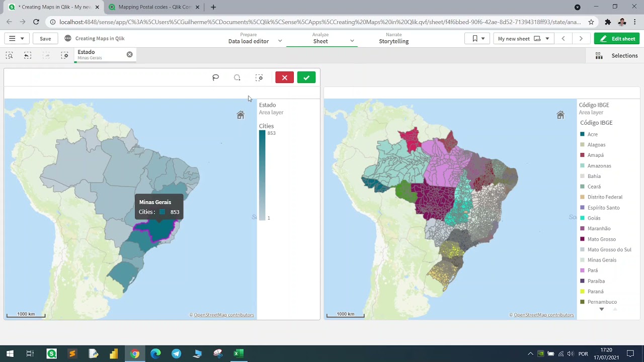644x362 pixels.
Task: Remove the Estado Minas Gerais selection
Action: (130, 54)
